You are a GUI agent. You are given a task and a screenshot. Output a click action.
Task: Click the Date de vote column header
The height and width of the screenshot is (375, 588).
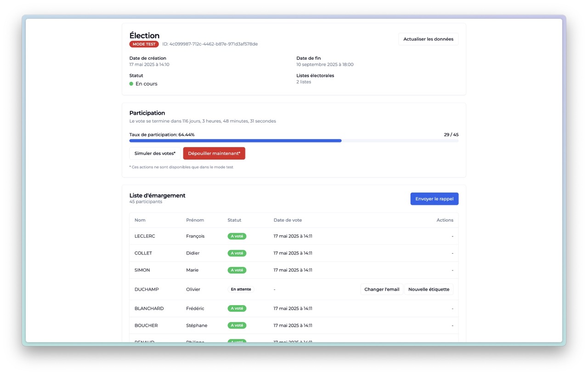click(x=288, y=220)
